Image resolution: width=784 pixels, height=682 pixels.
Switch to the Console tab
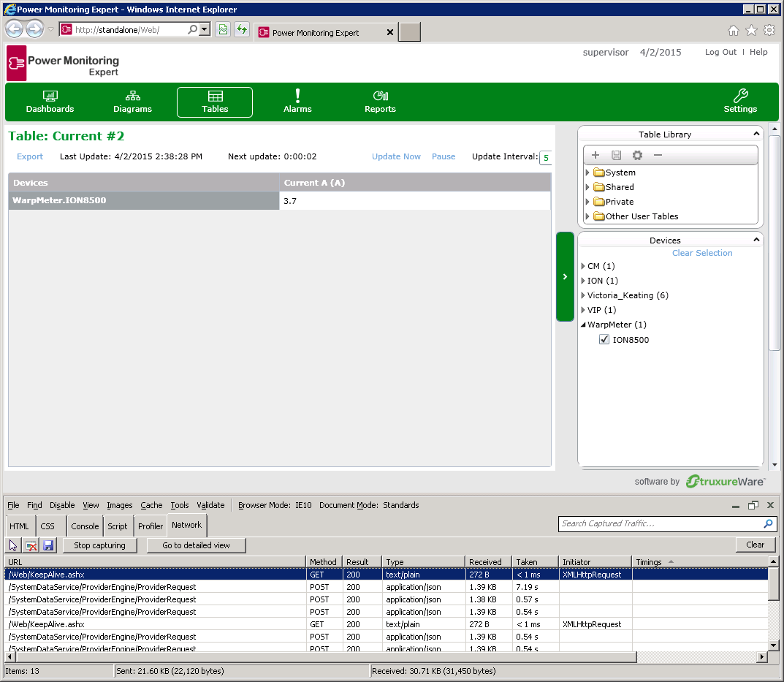click(85, 526)
